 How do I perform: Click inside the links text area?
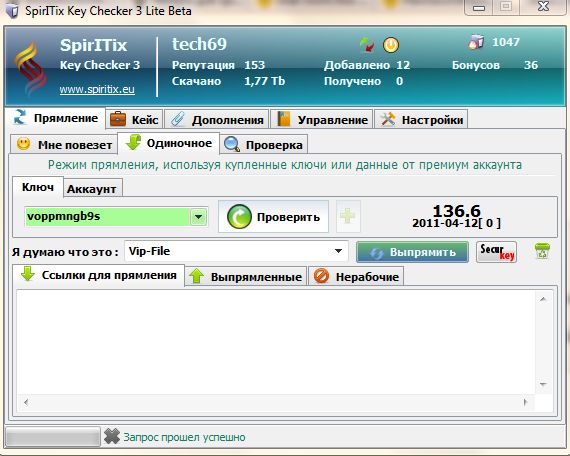[276, 342]
